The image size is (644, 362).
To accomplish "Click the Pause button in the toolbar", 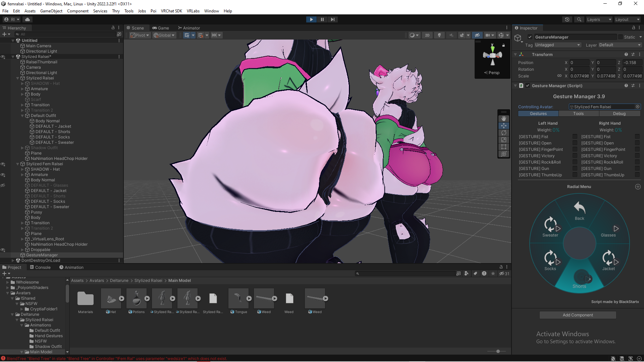I will point(322,19).
